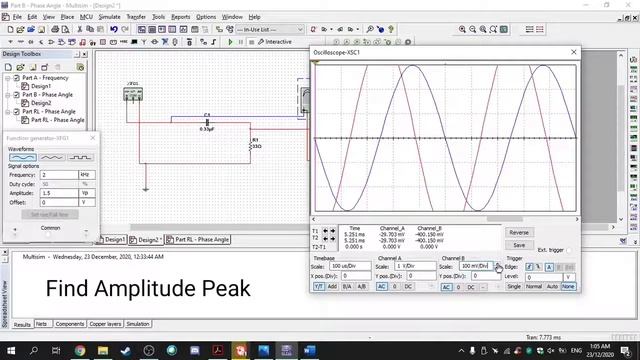The width and height of the screenshot is (640, 360).
Task: Set Channel A coupling to AC
Action: [382, 287]
